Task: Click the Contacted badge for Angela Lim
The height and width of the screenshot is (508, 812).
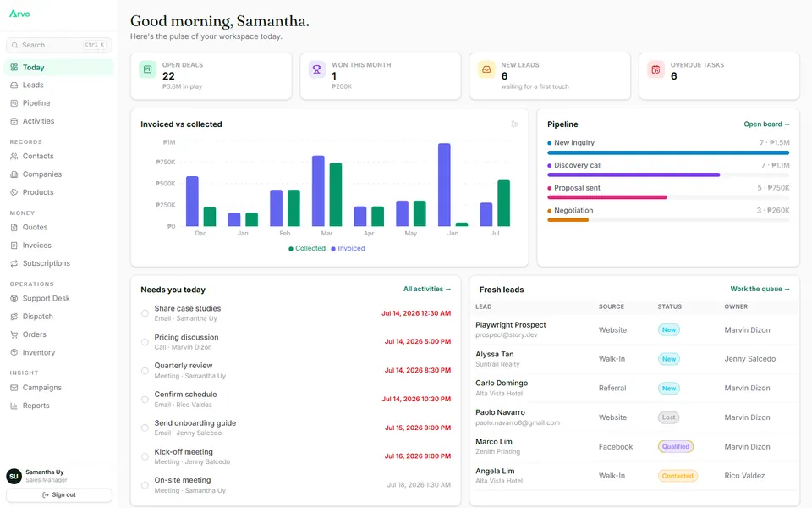Action: point(678,476)
